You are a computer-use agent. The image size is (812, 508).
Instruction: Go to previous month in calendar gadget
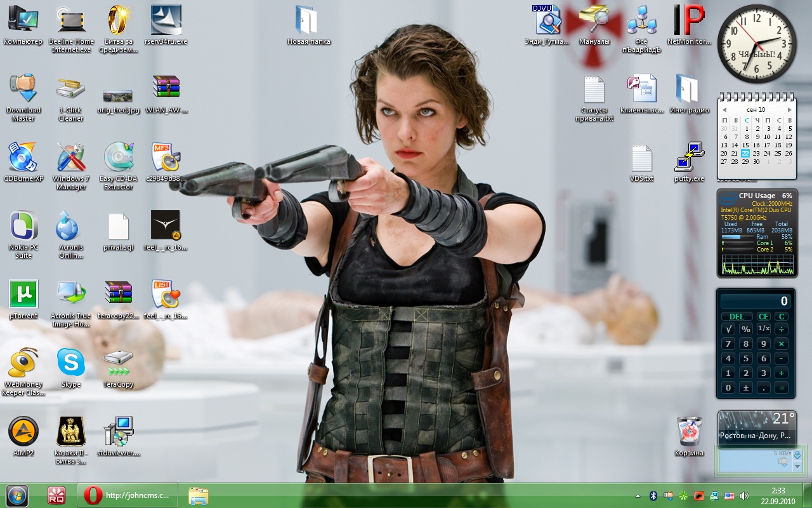click(724, 110)
